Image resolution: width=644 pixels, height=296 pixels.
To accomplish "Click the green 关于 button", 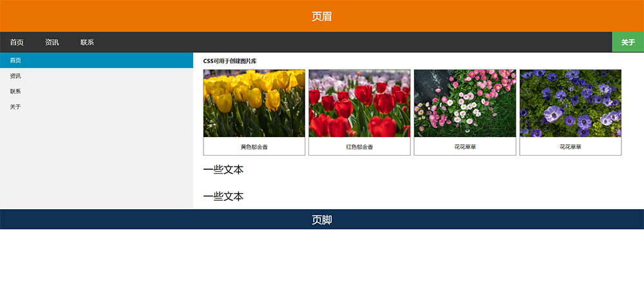I will pyautogui.click(x=628, y=42).
